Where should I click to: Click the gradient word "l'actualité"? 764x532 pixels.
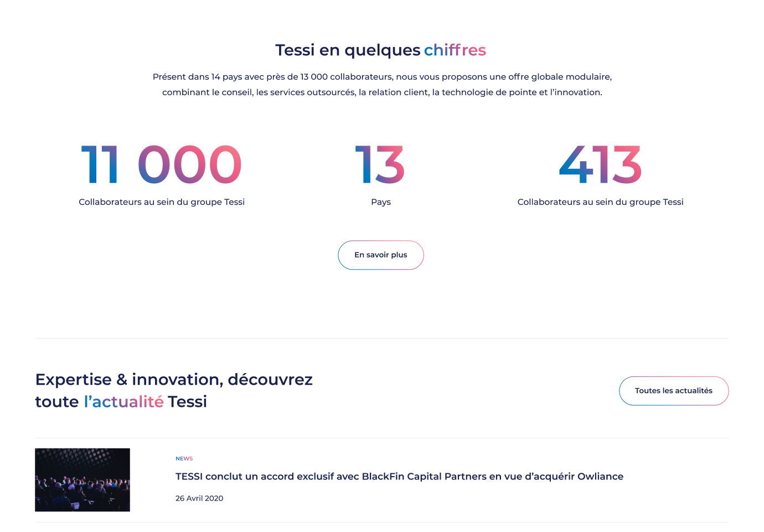[124, 402]
